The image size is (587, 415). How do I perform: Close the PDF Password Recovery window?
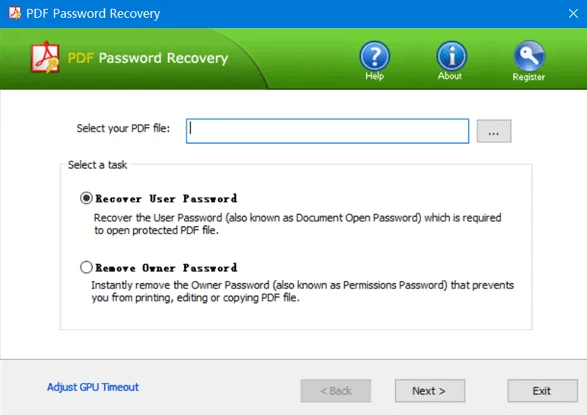coord(573,13)
